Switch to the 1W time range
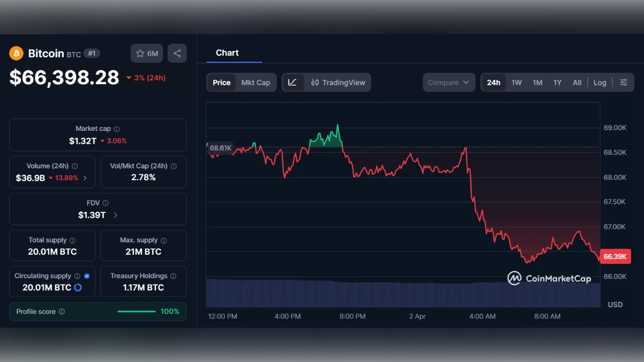This screenshot has height=362, width=644. [x=517, y=82]
